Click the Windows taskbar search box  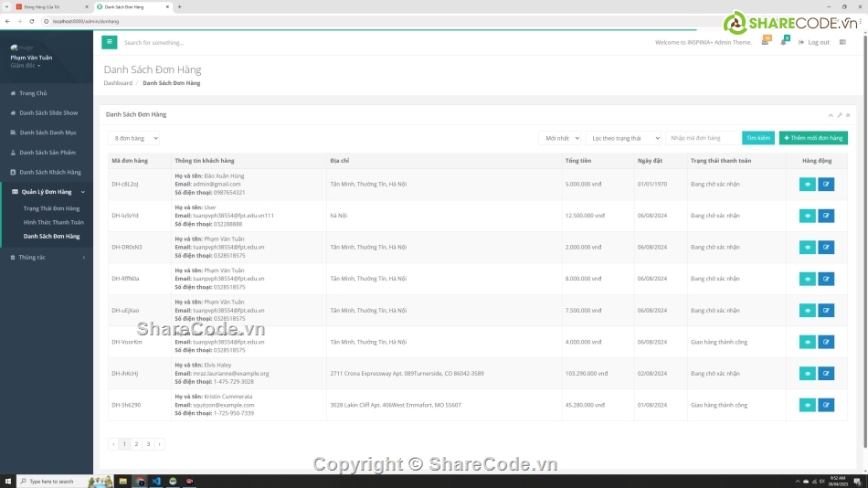(65, 482)
